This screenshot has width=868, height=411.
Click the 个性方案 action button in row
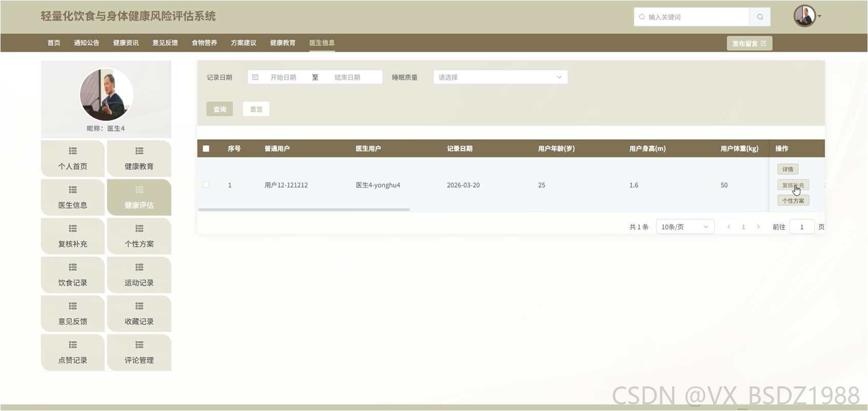click(x=793, y=200)
